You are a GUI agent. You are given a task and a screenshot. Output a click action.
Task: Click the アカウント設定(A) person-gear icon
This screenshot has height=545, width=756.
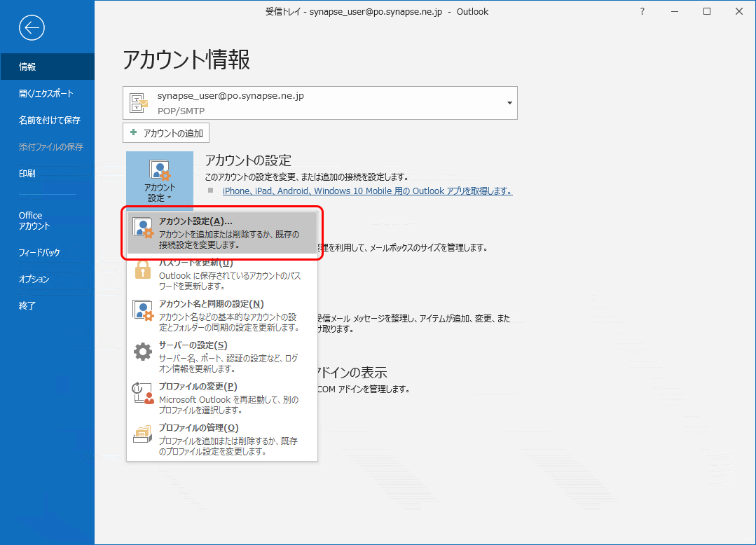(143, 228)
